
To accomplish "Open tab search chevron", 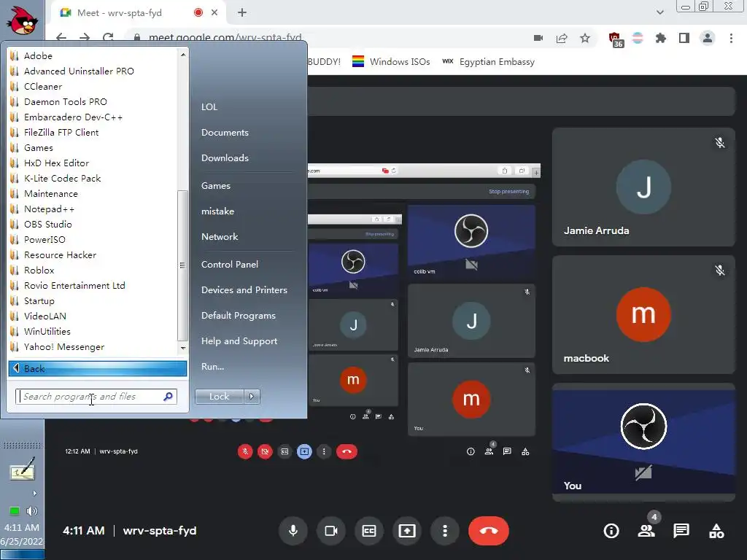I will tap(659, 12).
